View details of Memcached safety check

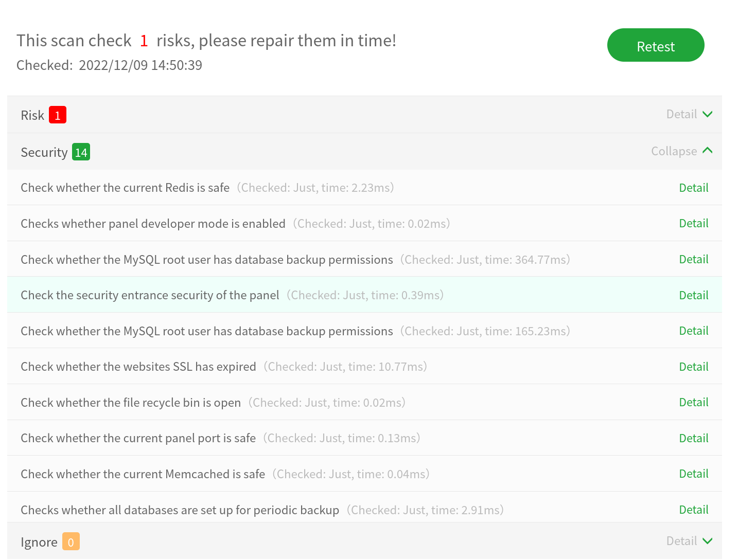[x=694, y=473]
